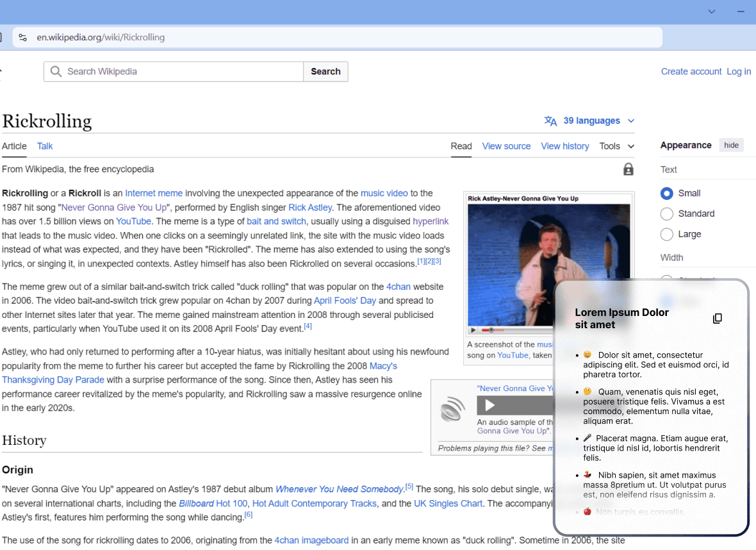The height and width of the screenshot is (550, 756).
Task: Open the Whenever You Need Somebody link
Action: [x=340, y=489]
